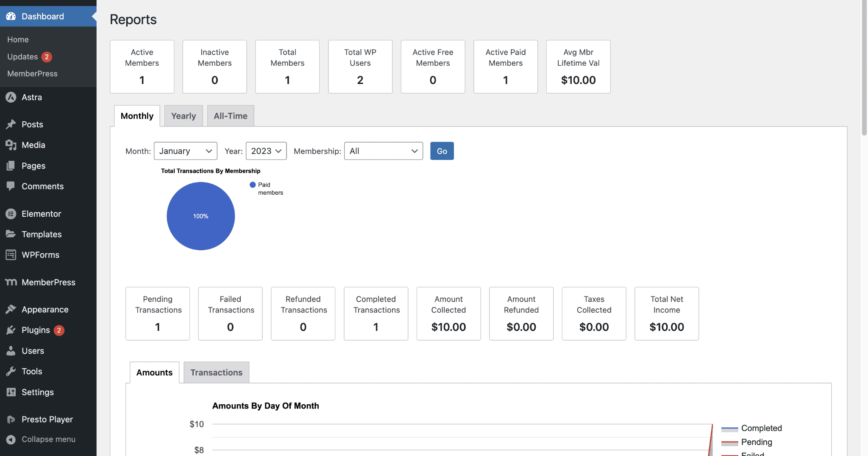This screenshot has height=456, width=868.
Task: Click the Plugins plug icon
Action: (11, 330)
